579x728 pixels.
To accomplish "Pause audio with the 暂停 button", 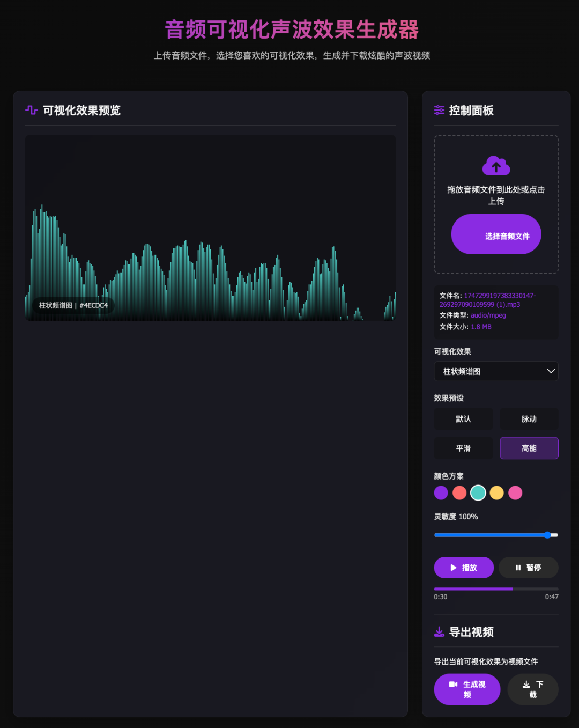I will click(529, 568).
